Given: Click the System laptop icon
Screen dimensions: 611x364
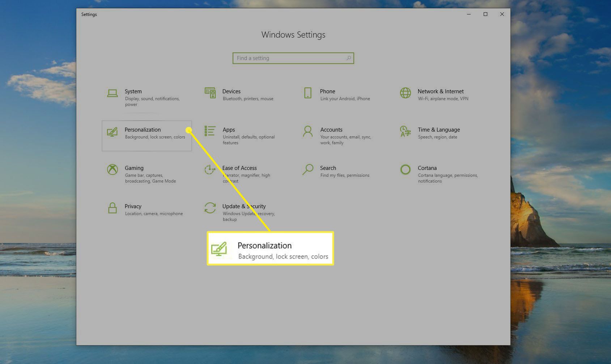Looking at the screenshot, I should (x=113, y=93).
